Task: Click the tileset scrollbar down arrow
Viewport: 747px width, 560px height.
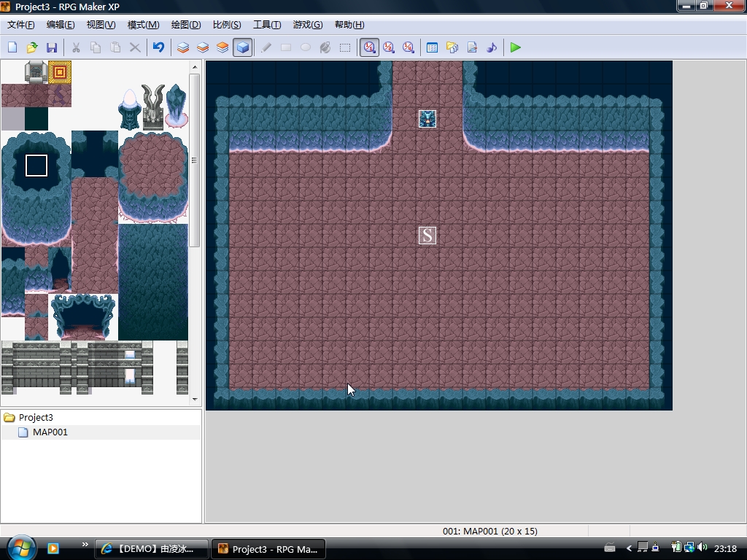Action: click(x=195, y=400)
